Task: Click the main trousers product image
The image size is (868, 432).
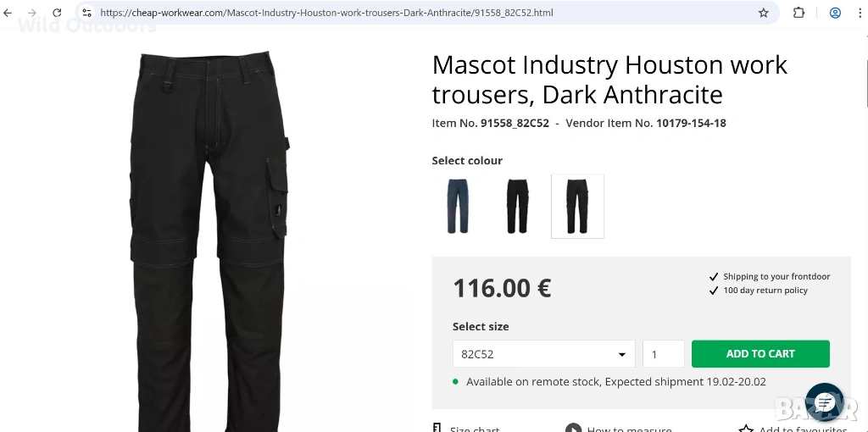Action: pyautogui.click(x=210, y=237)
